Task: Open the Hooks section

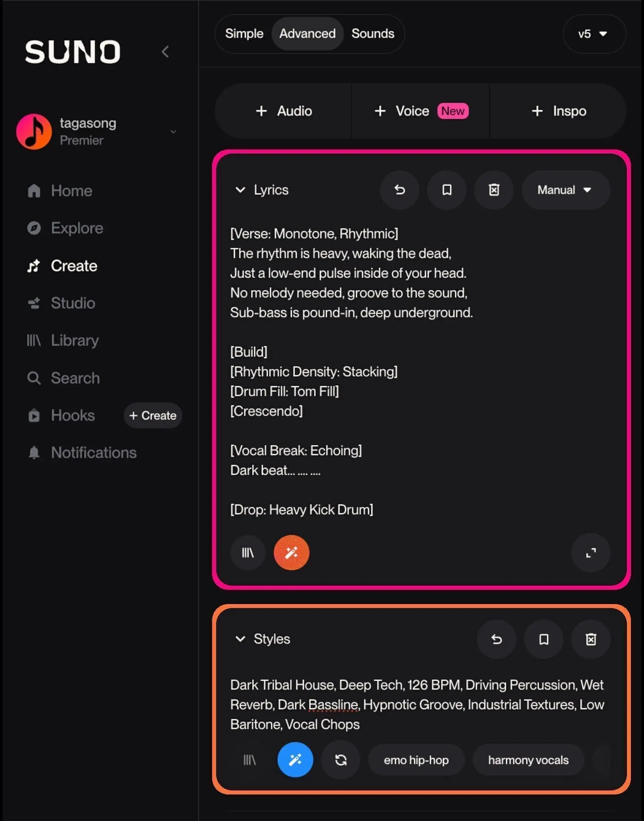Action: pyautogui.click(x=61, y=415)
